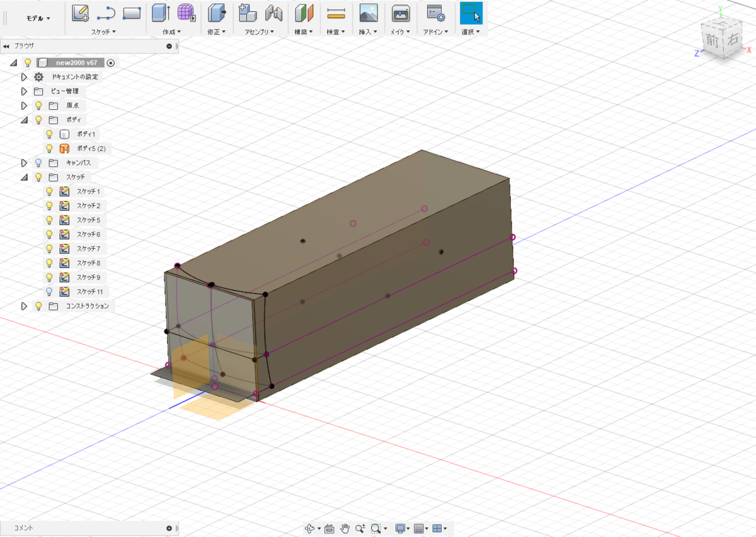Collapse the new2000 v67 root node
The width and height of the screenshot is (756, 537).
coord(13,62)
